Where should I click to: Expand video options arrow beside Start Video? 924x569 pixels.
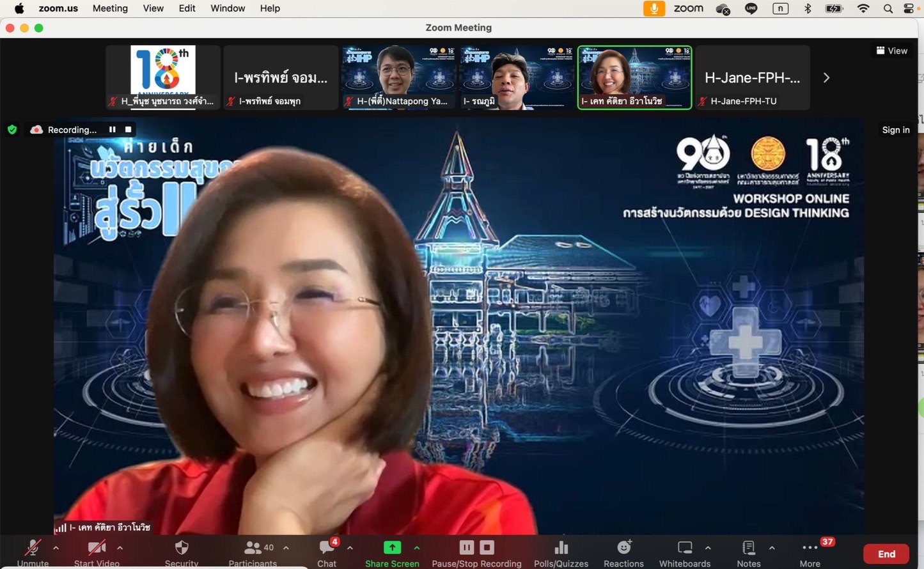pos(120,548)
